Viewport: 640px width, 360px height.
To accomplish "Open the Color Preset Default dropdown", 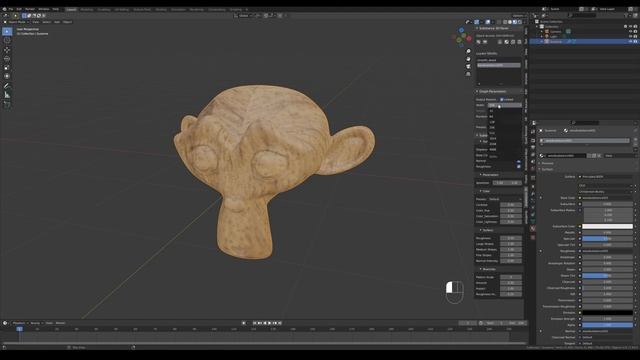I will [x=505, y=199].
